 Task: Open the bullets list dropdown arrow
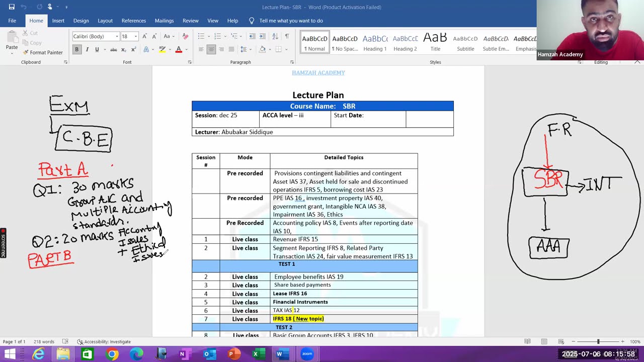coord(208,36)
